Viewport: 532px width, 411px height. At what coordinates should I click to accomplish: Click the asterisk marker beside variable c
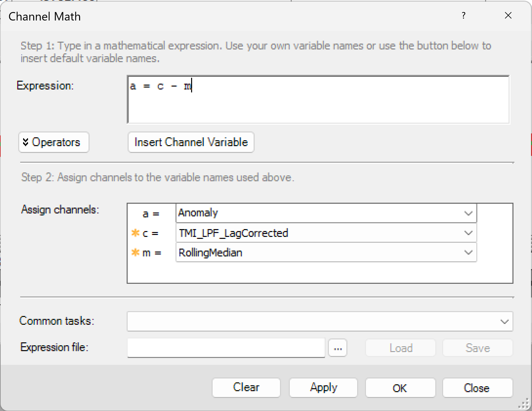click(135, 233)
